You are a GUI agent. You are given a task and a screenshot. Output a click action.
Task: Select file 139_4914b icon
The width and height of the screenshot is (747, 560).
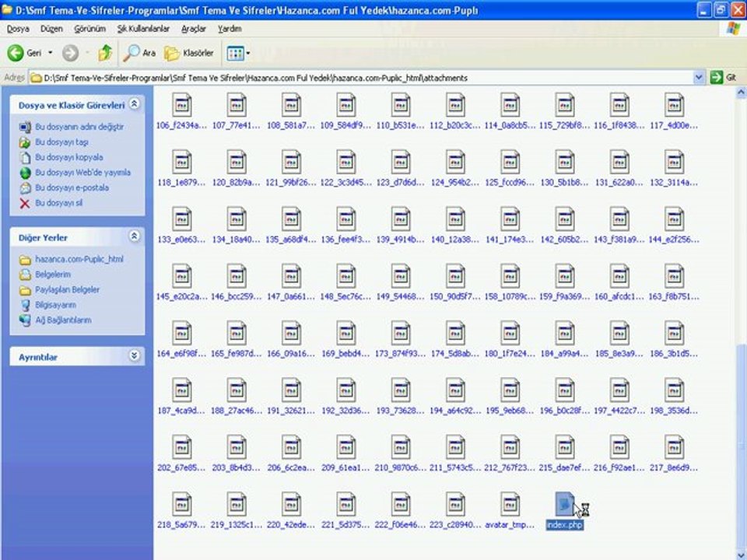[x=400, y=219]
